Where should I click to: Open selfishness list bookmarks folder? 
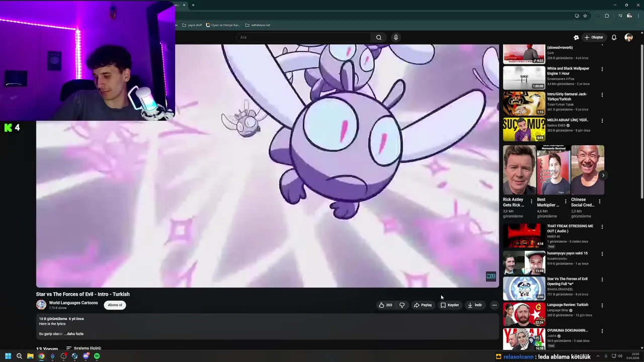click(258, 25)
